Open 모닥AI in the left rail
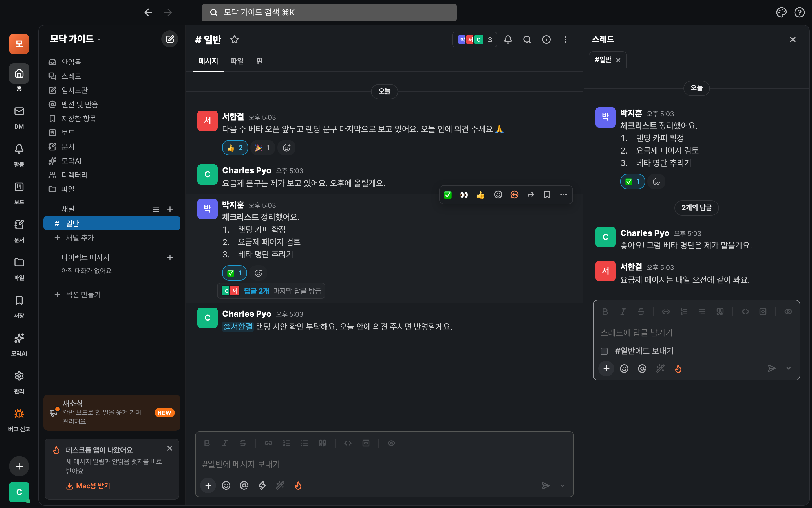This screenshot has width=812, height=508. point(19,344)
